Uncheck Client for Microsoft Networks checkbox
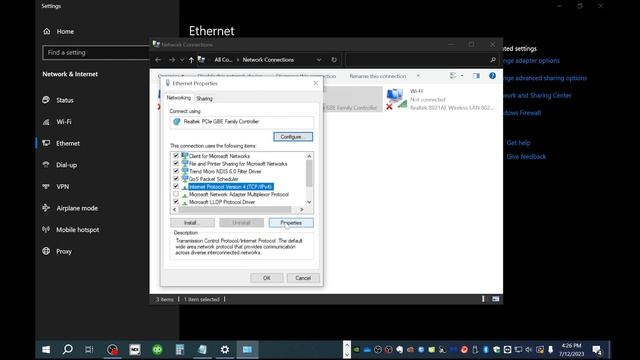This screenshot has width=640, height=360. click(x=176, y=156)
